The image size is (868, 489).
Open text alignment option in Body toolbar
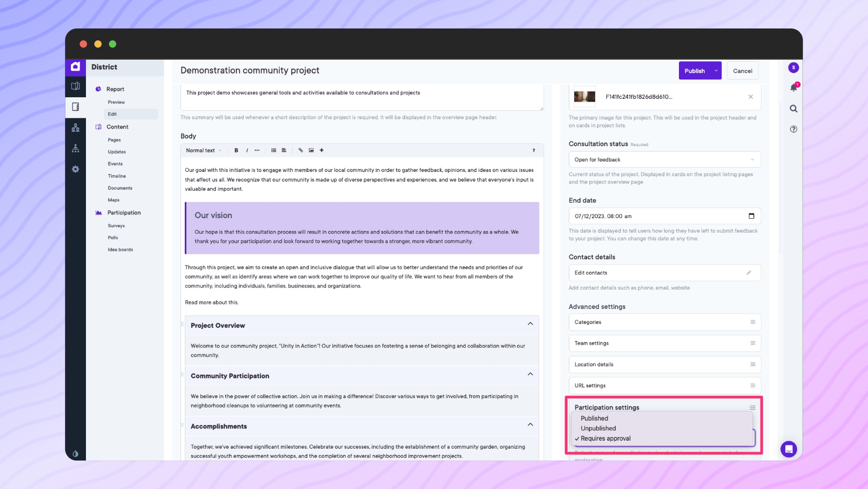coord(284,150)
